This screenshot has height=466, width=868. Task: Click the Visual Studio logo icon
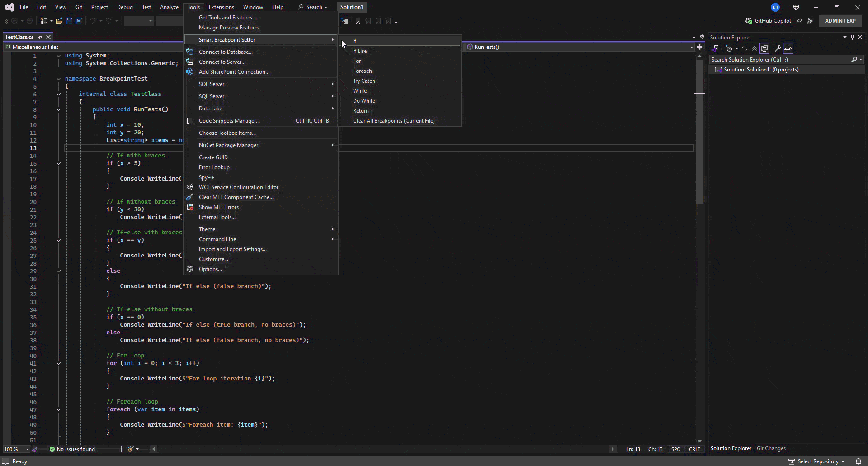[x=9, y=7]
